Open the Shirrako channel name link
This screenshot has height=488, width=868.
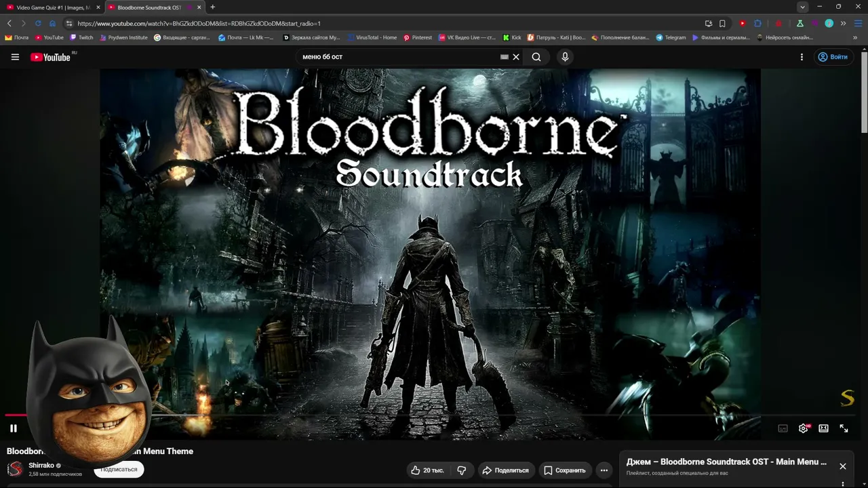pyautogui.click(x=41, y=466)
